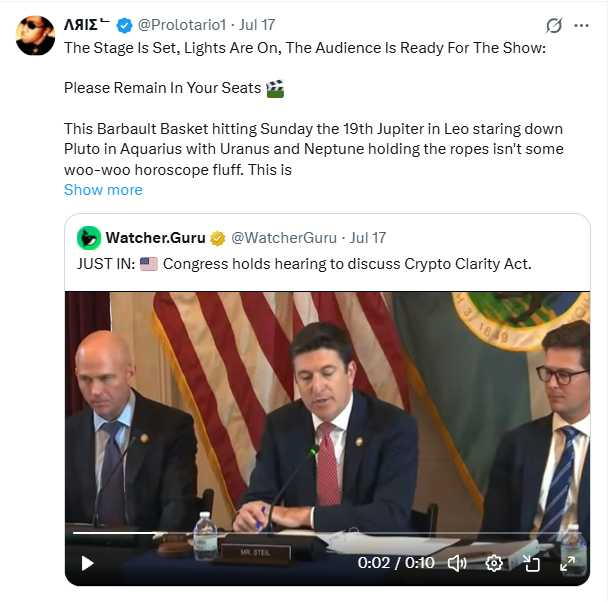Click the quoted tweet's Jul 17 date
The width and height of the screenshot is (611, 601).
[367, 238]
